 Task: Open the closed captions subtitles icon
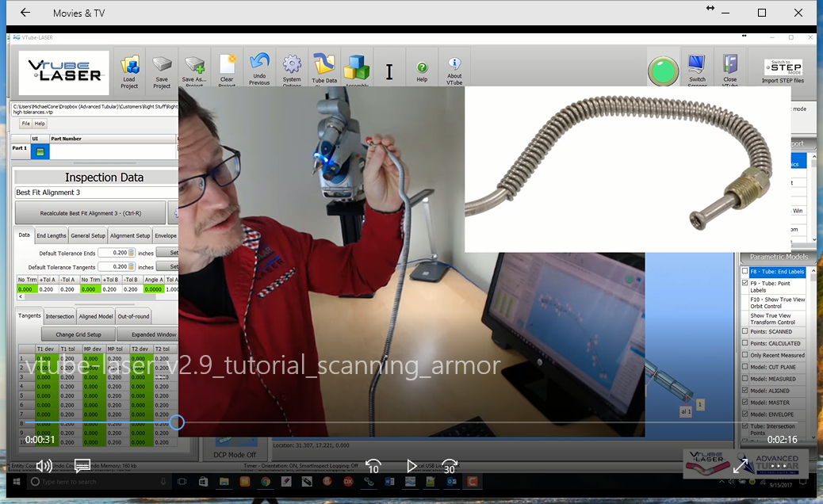click(82, 466)
